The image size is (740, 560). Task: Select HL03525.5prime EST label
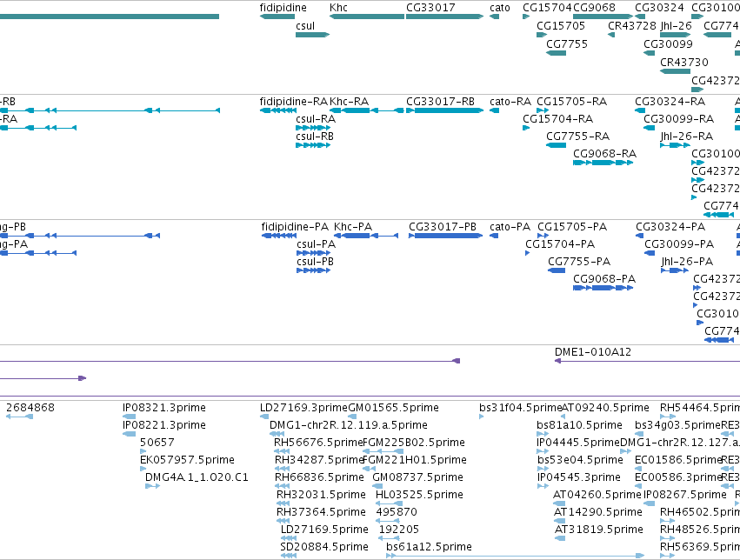tap(419, 495)
